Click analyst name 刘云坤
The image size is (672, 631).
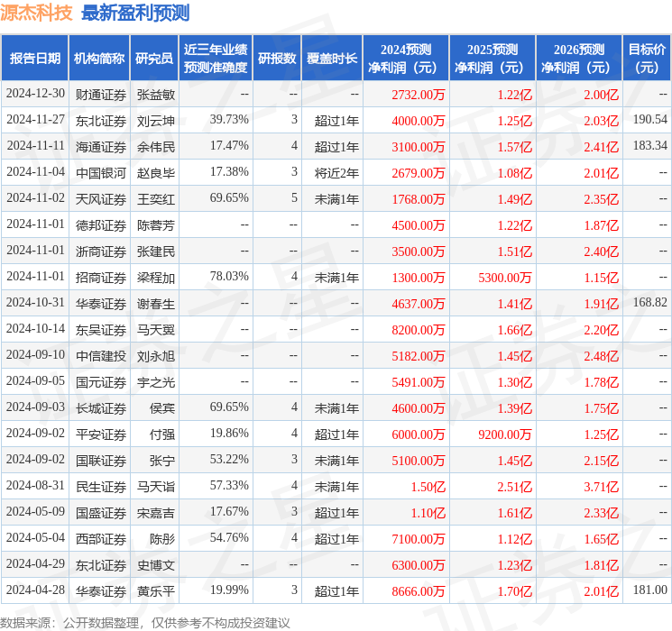click(x=156, y=121)
